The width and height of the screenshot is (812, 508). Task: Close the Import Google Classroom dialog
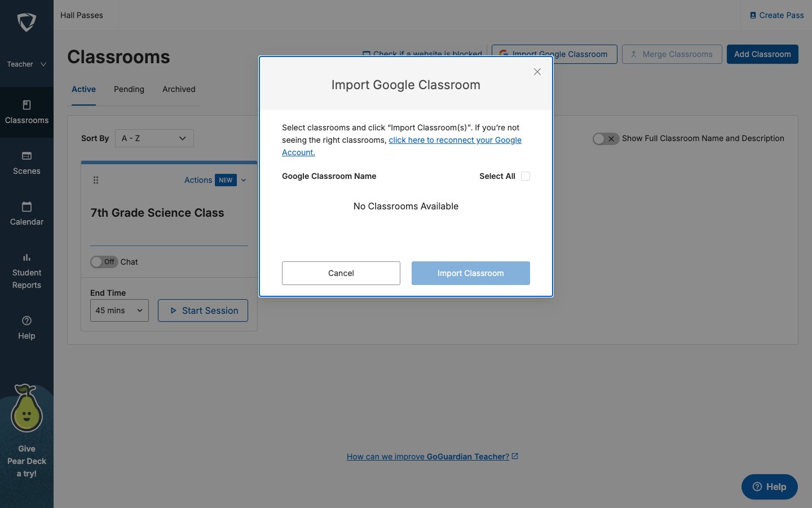pyautogui.click(x=537, y=72)
